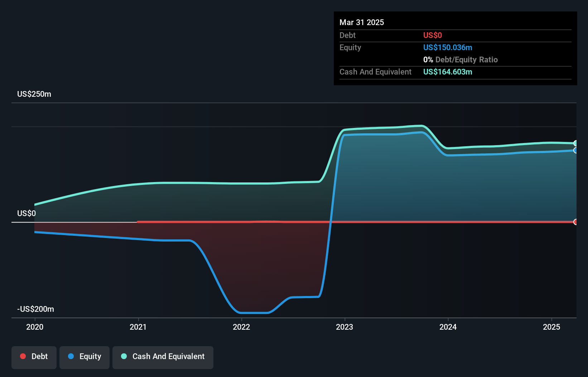Click the US$250m y-axis label
Image resolution: width=588 pixels, height=377 pixels.
click(34, 94)
